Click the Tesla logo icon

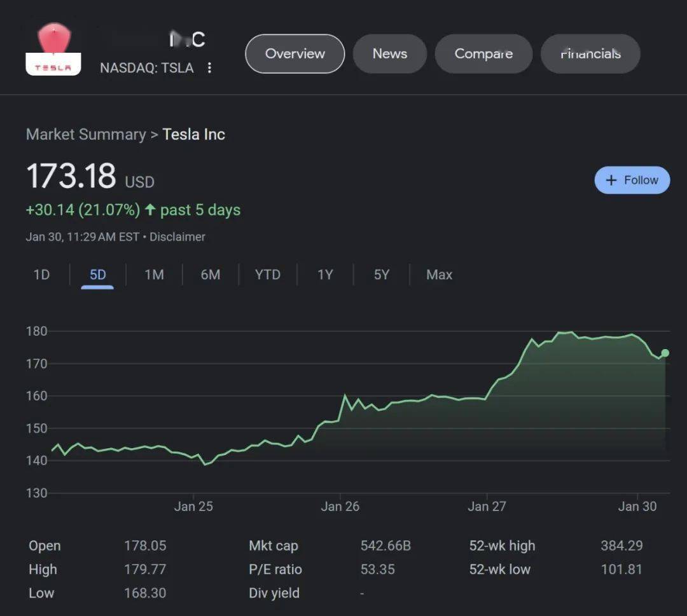click(x=53, y=51)
